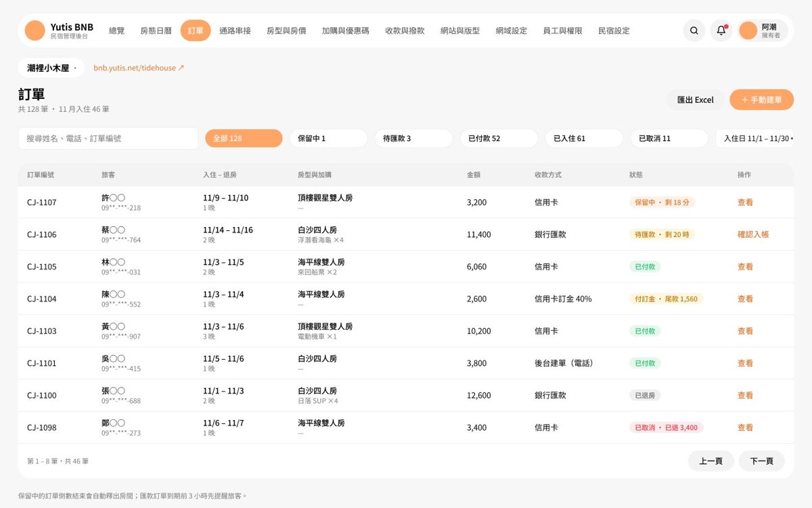812x508 pixels.
Task: Click the 付訂金・尾款 1,560 badge
Action: (666, 299)
